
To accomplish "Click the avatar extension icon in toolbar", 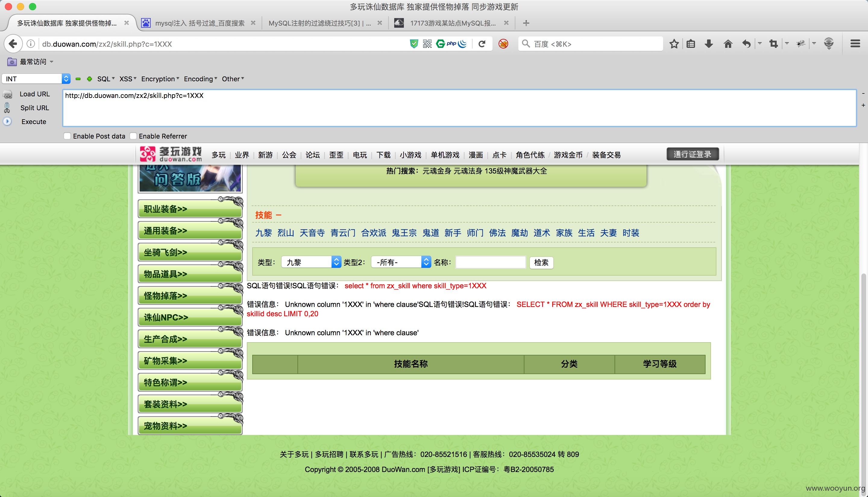I will tap(829, 43).
